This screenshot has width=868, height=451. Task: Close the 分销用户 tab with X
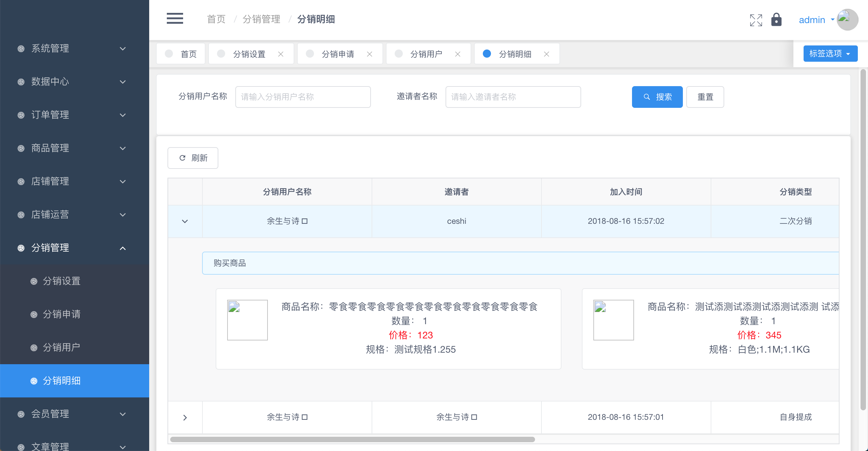click(458, 54)
